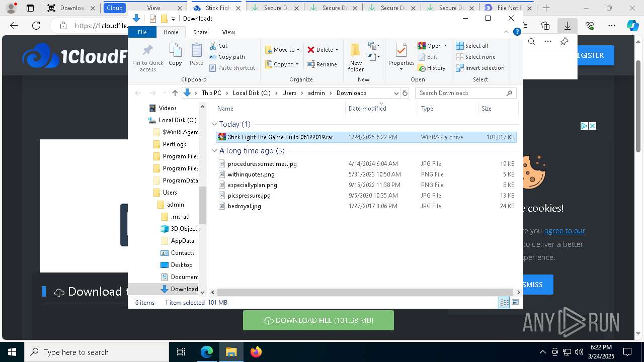Click Copy path in Clipboard group
Screen dimensions: 644x362
227,57
